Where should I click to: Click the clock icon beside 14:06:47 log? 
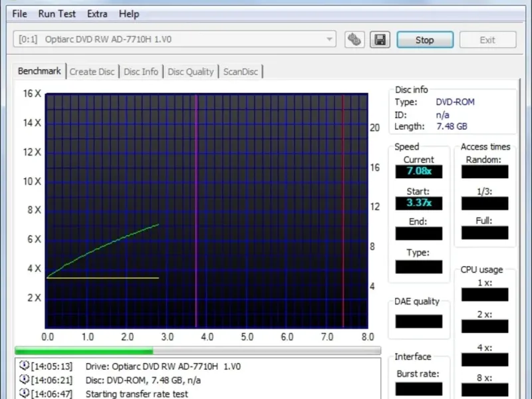coord(24,394)
